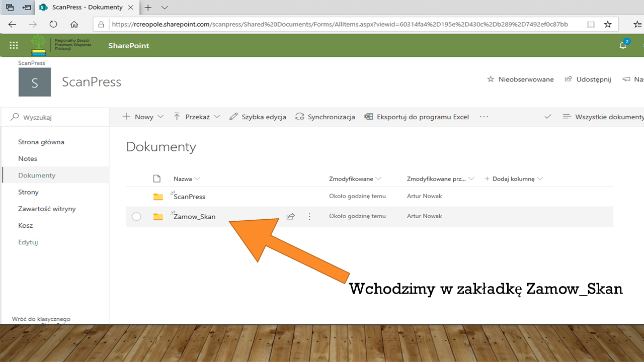Open Zawartość witryny navigation item
Screen dimensions: 644x362
[x=47, y=209]
